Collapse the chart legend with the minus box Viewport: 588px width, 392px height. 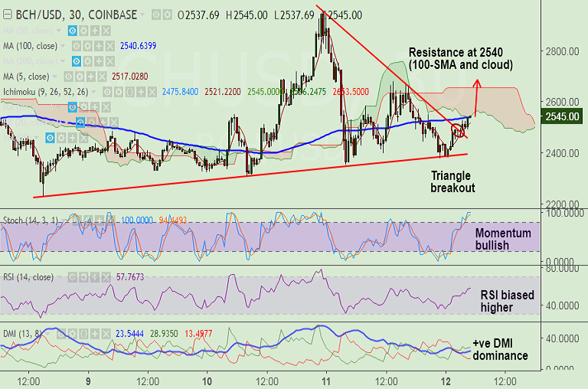click(x=7, y=15)
